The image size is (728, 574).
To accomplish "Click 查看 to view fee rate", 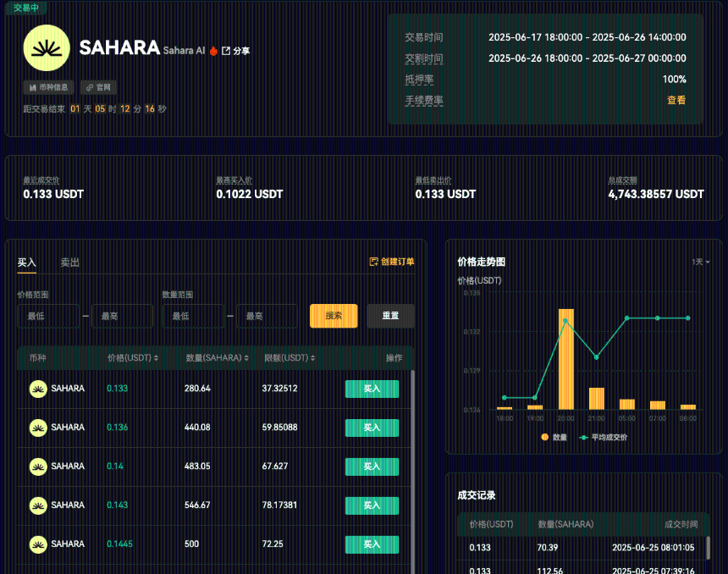I will 676,100.
